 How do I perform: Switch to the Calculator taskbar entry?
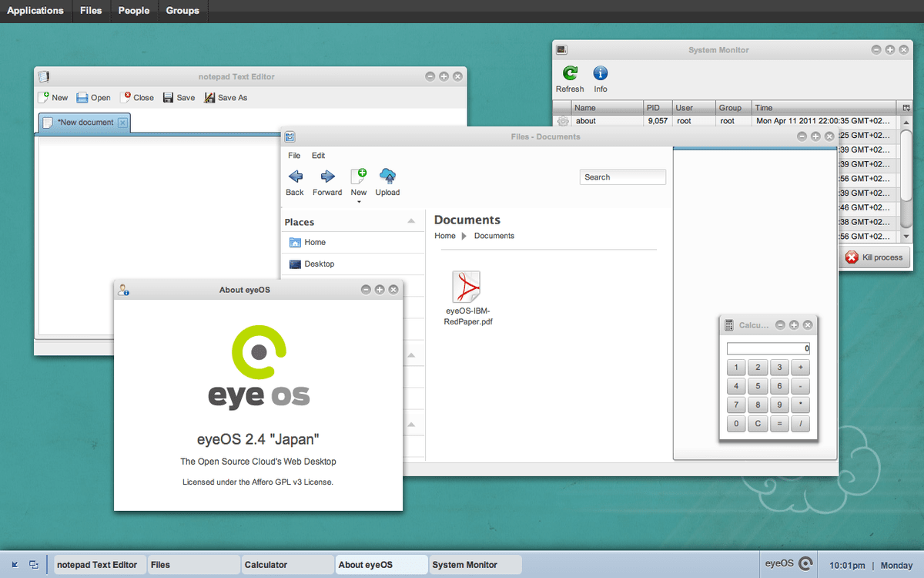[x=287, y=564]
